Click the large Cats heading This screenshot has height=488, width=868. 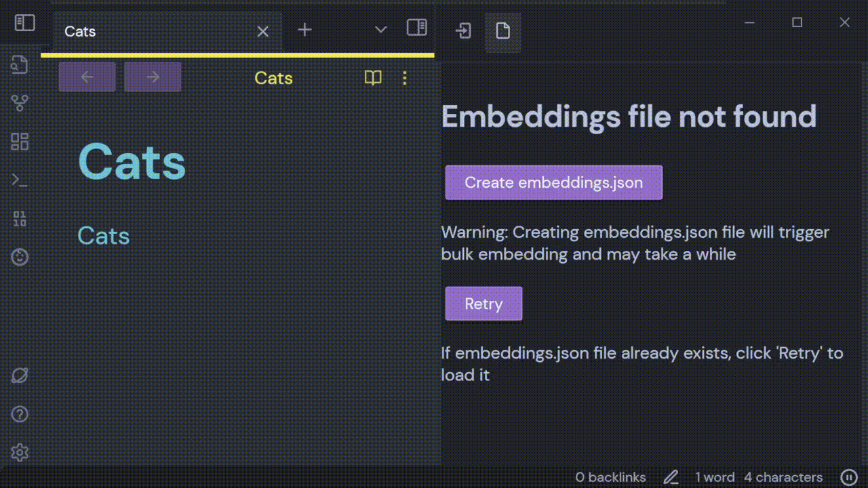click(x=132, y=161)
